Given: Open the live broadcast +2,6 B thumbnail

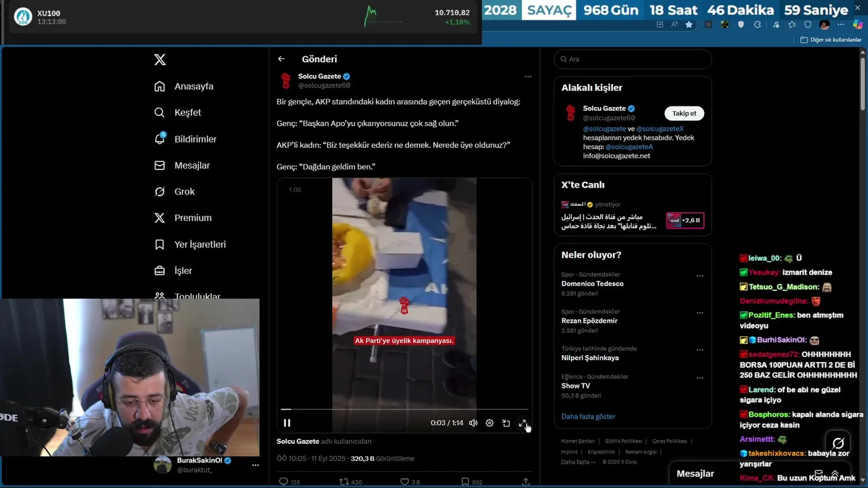Looking at the screenshot, I should click(x=685, y=220).
